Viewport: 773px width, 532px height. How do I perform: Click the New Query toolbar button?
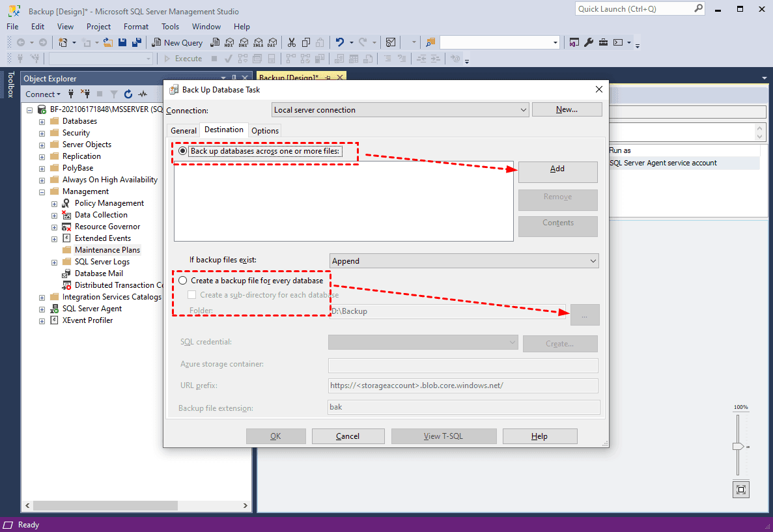[x=178, y=42]
